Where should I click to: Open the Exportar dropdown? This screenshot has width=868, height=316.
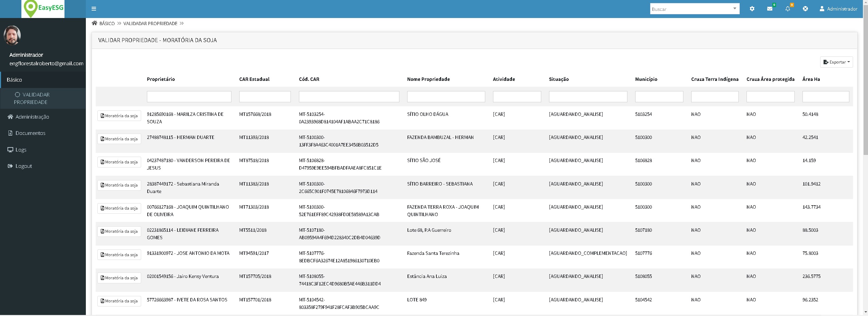click(x=836, y=62)
